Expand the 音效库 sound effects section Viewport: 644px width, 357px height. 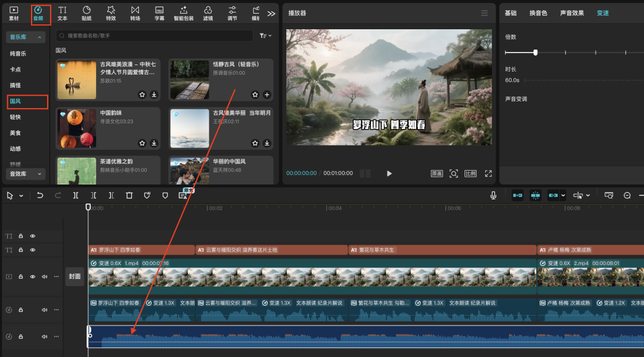26,174
